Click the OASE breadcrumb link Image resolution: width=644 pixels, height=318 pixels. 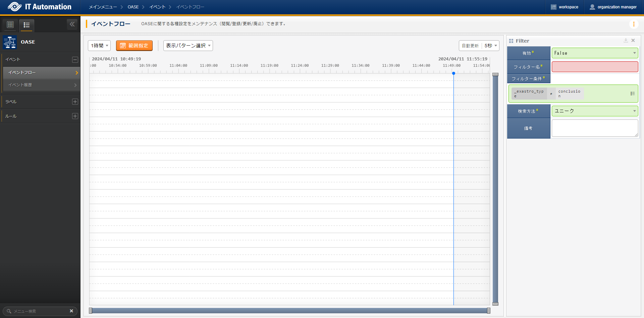pyautogui.click(x=133, y=7)
